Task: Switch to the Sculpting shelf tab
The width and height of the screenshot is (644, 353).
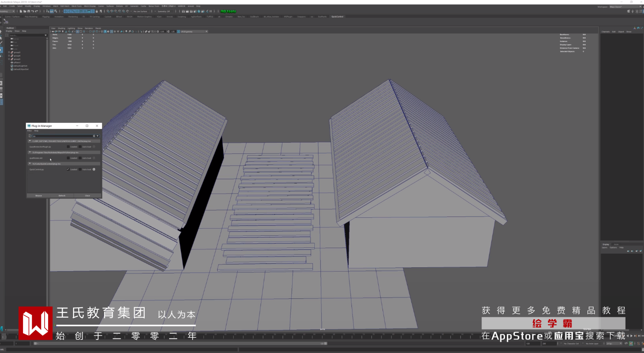Action: pyautogui.click(x=182, y=16)
